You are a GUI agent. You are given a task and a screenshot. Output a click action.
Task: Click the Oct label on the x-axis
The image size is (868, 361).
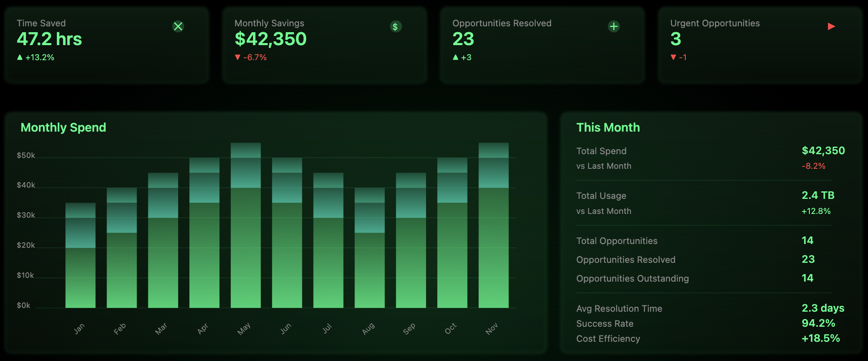(x=450, y=329)
